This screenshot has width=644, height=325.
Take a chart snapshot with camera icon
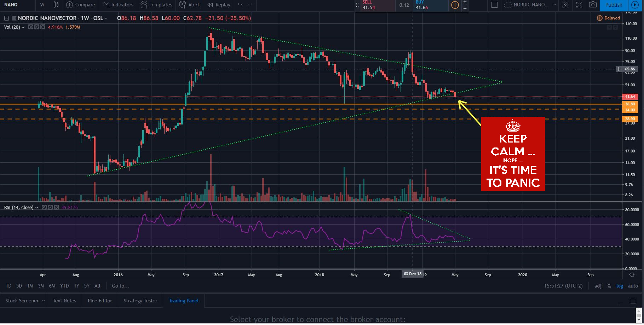[x=593, y=5]
